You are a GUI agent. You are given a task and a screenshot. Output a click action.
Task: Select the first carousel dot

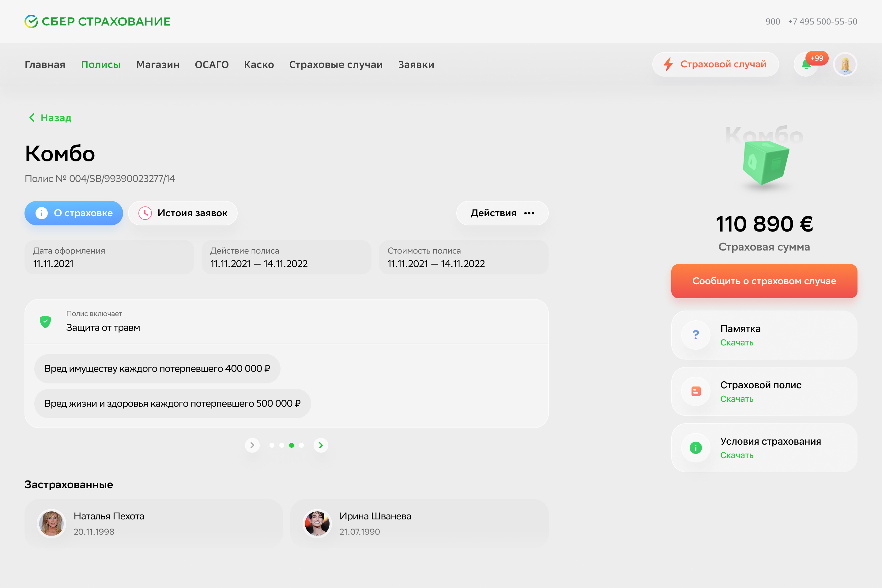[x=272, y=445]
